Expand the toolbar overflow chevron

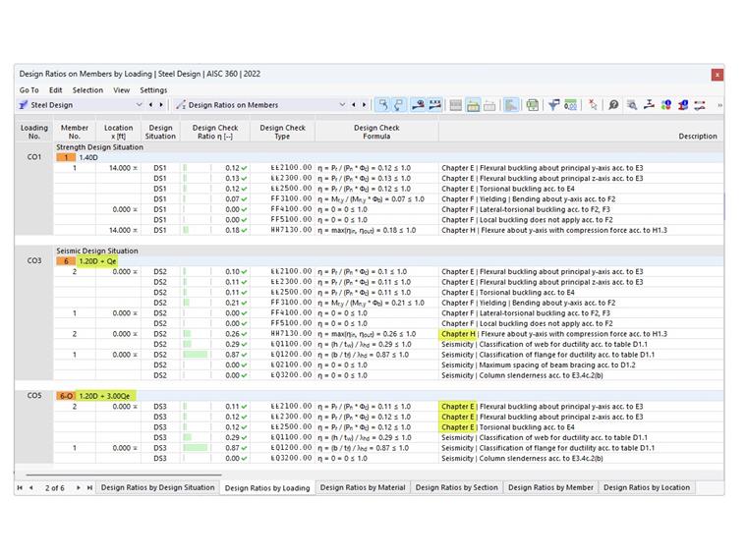pos(719,105)
